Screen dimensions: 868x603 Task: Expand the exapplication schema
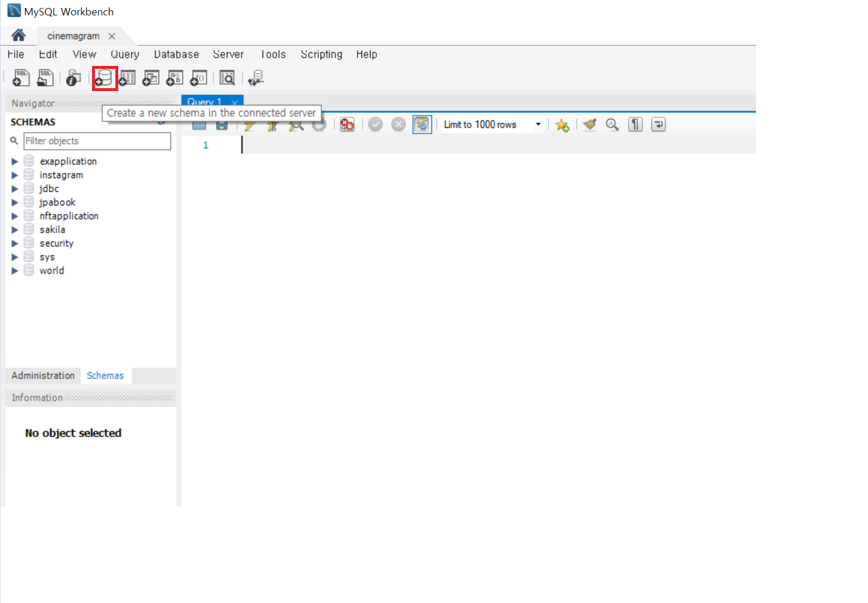(15, 162)
